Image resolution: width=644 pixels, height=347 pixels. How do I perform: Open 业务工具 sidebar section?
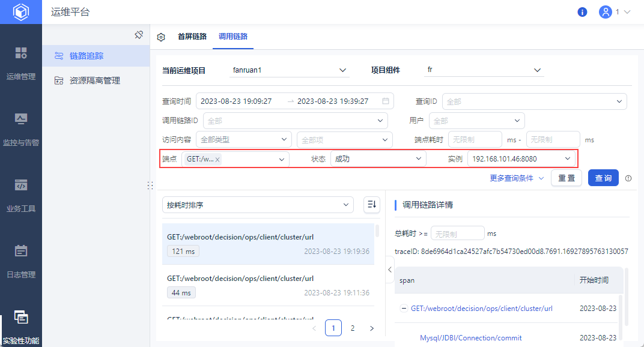click(x=21, y=196)
